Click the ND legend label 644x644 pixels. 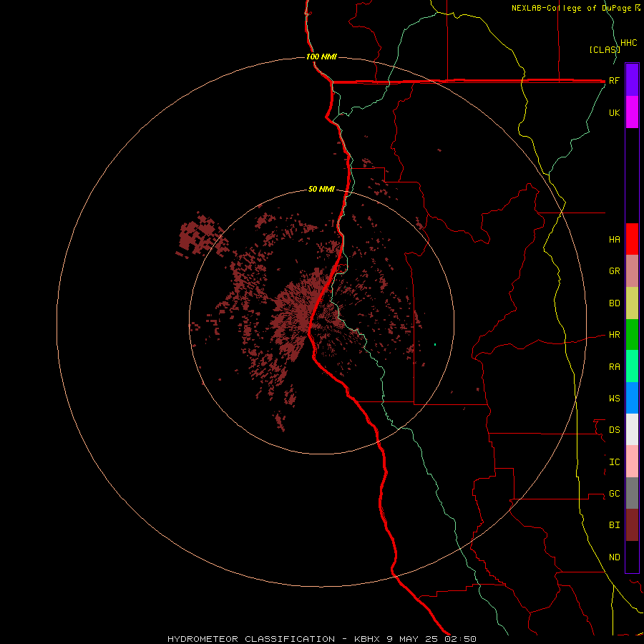click(x=614, y=557)
